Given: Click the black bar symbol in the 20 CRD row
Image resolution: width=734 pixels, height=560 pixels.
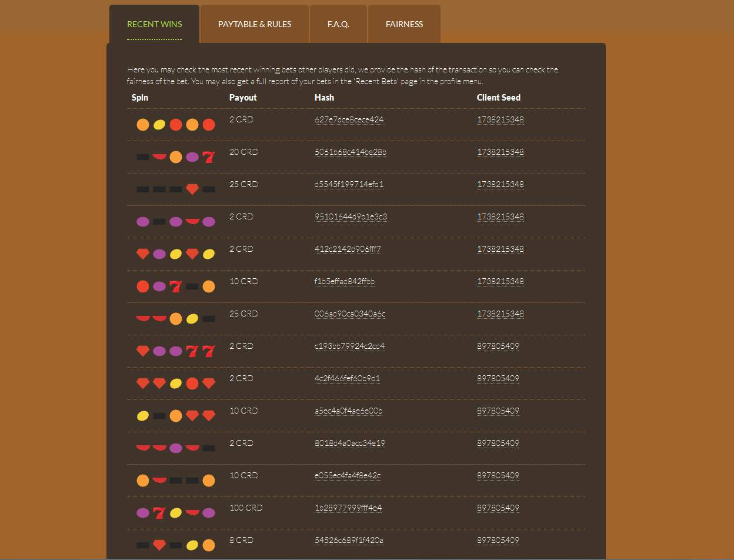Looking at the screenshot, I should pyautogui.click(x=142, y=157).
